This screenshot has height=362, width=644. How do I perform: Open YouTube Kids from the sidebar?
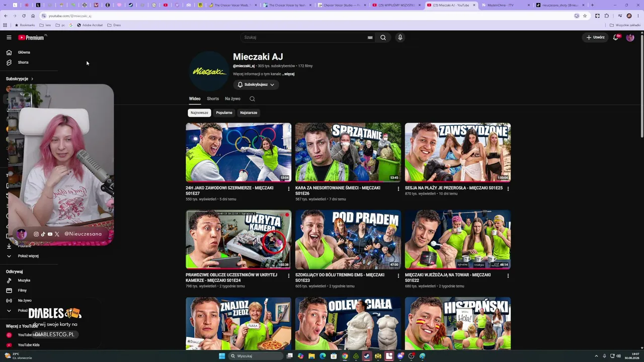(x=28, y=345)
